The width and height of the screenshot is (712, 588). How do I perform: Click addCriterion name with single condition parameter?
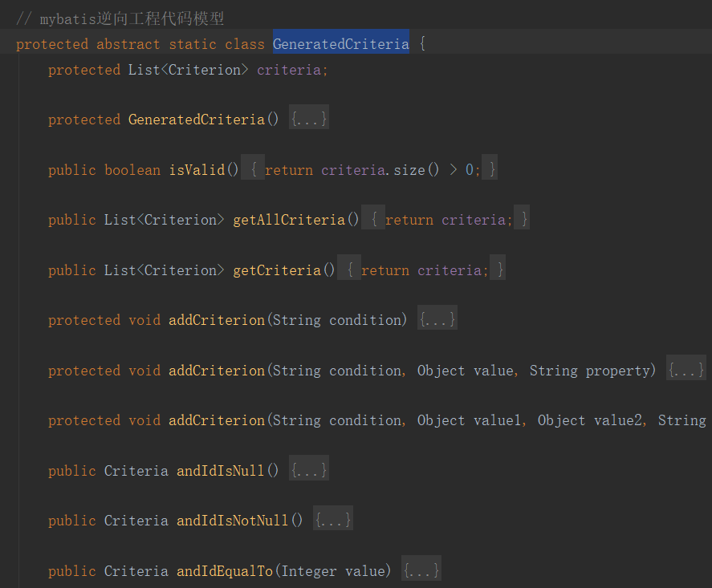(217, 320)
